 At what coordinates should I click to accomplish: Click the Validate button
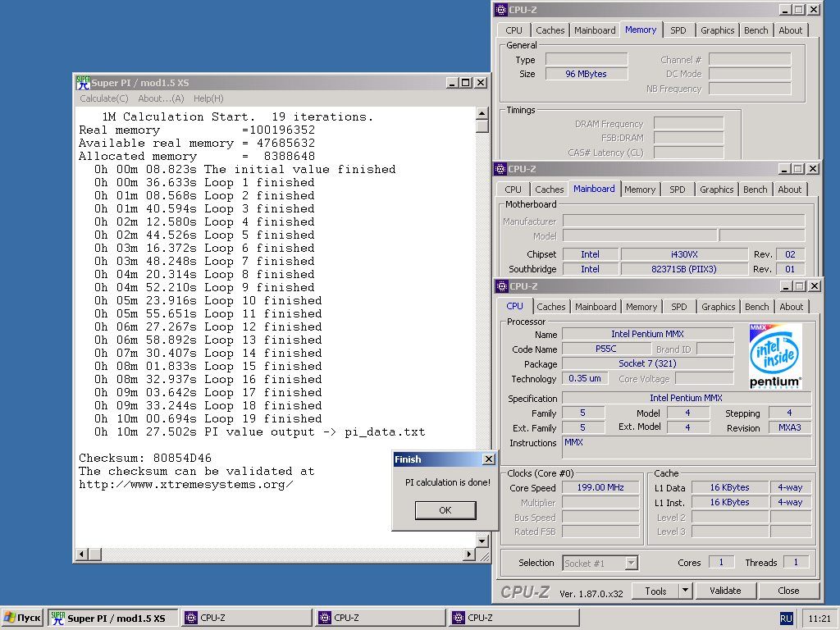point(725,591)
